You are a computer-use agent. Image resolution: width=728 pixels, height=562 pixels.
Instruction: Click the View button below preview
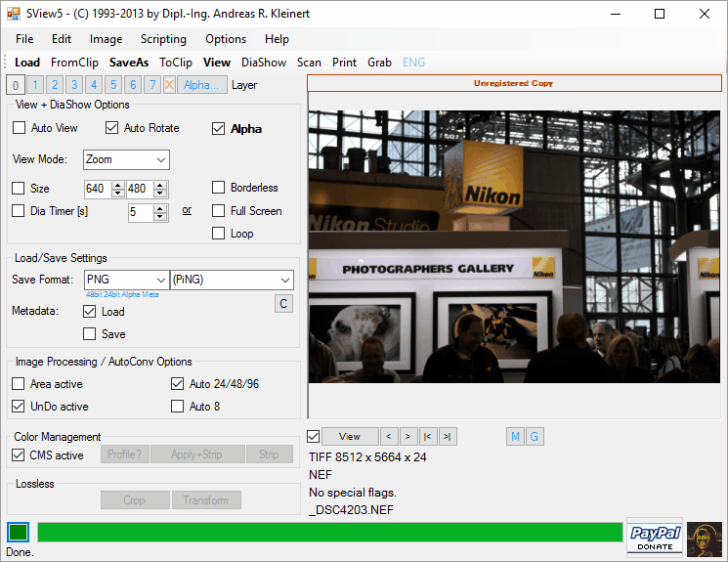coord(350,436)
